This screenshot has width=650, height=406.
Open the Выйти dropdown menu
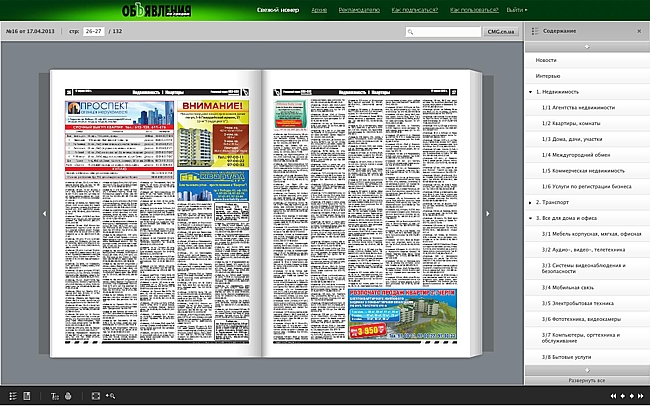[517, 9]
